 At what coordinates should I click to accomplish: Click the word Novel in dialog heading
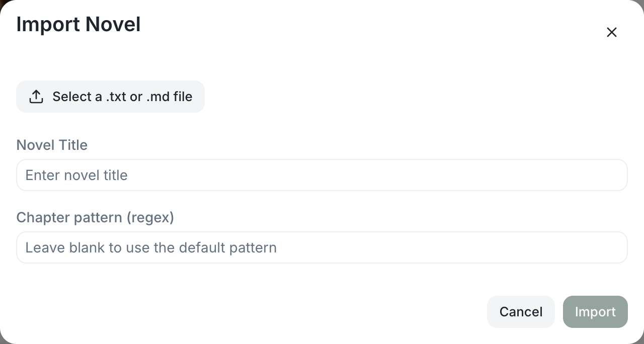tap(113, 24)
